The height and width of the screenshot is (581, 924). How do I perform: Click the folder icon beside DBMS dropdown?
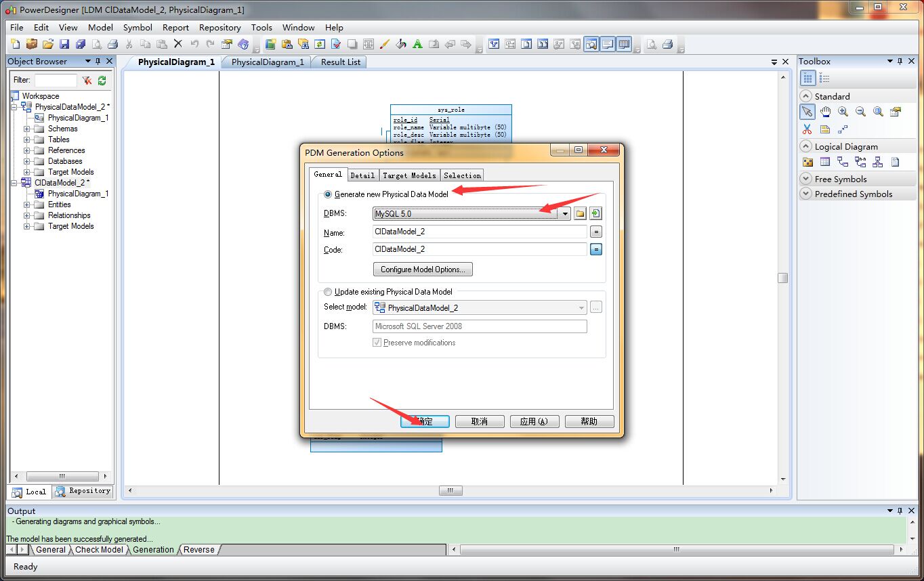pos(580,213)
